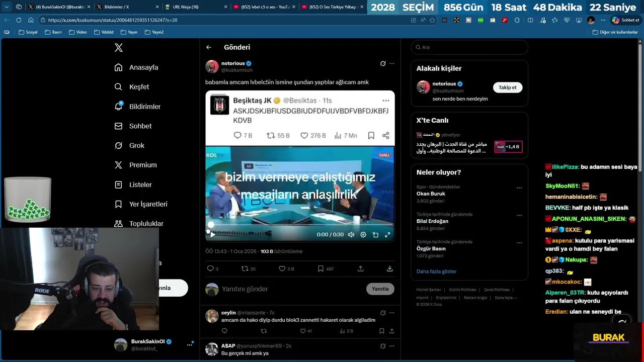Image resolution: width=644 pixels, height=362 pixels.
Task: Enter video fullscreen
Action: pos(387,235)
